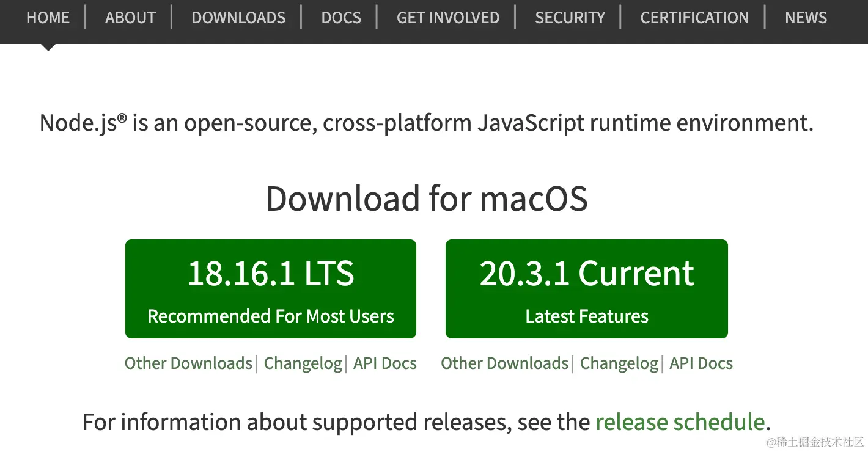Click the Node.js open-source description sentence

tap(427, 123)
